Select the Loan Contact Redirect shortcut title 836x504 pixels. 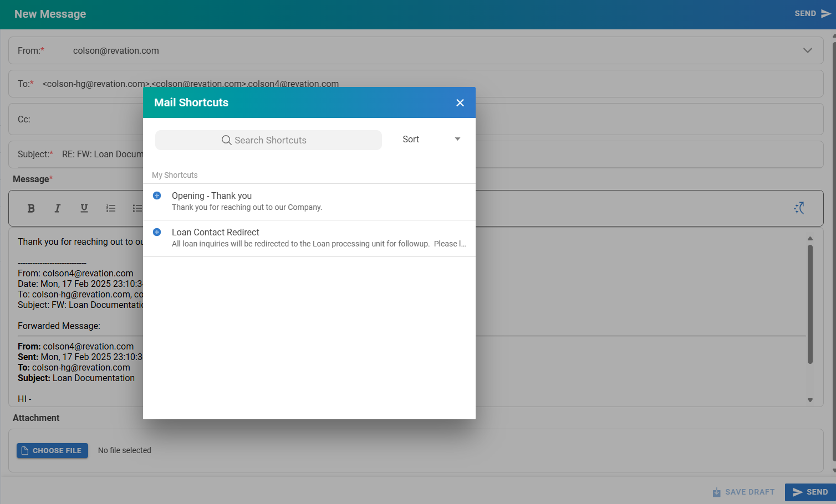215,232
